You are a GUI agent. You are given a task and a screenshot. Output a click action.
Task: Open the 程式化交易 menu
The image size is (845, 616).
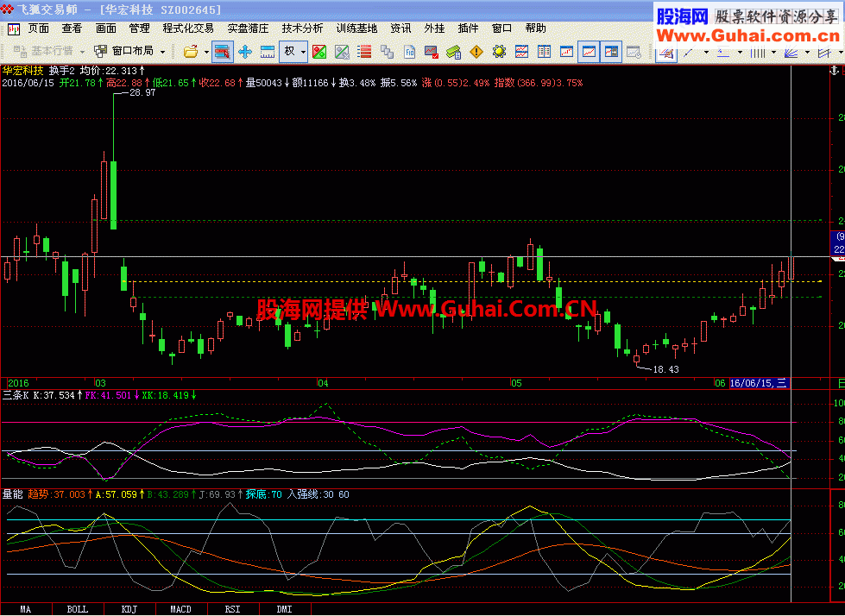[x=187, y=28]
